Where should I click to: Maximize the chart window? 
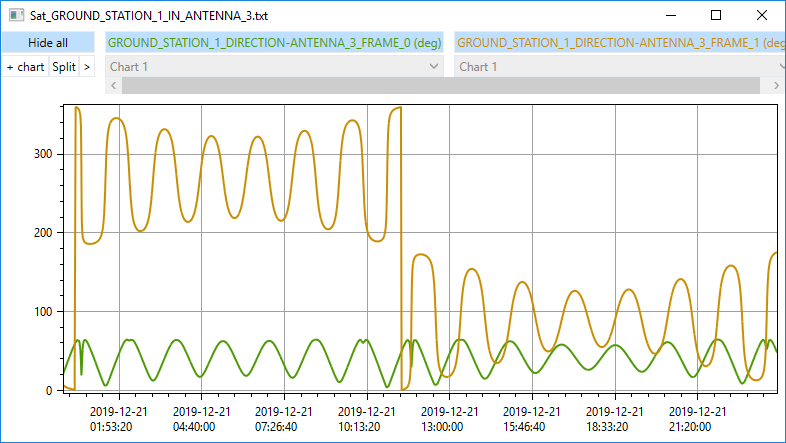pyautogui.click(x=715, y=16)
